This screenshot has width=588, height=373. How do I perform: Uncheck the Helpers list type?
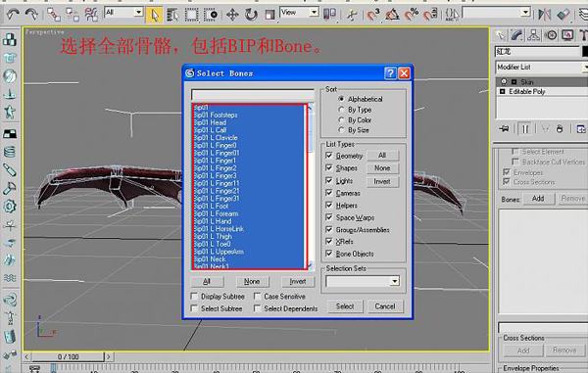point(329,205)
